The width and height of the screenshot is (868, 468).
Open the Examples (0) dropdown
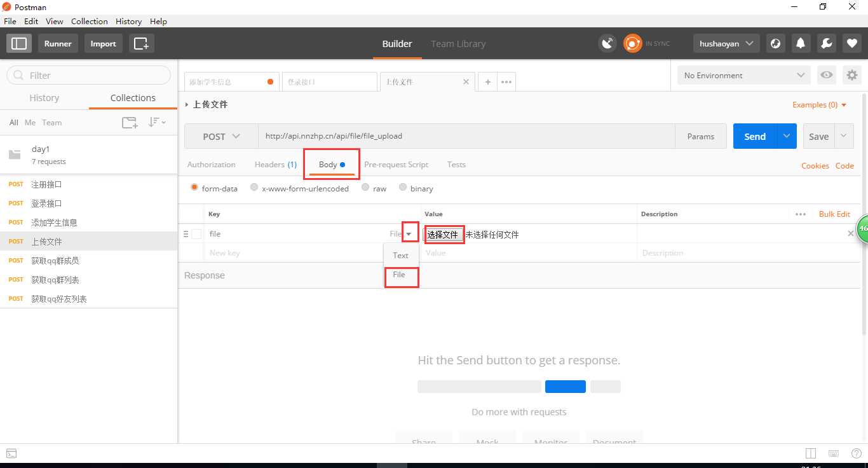(820, 105)
